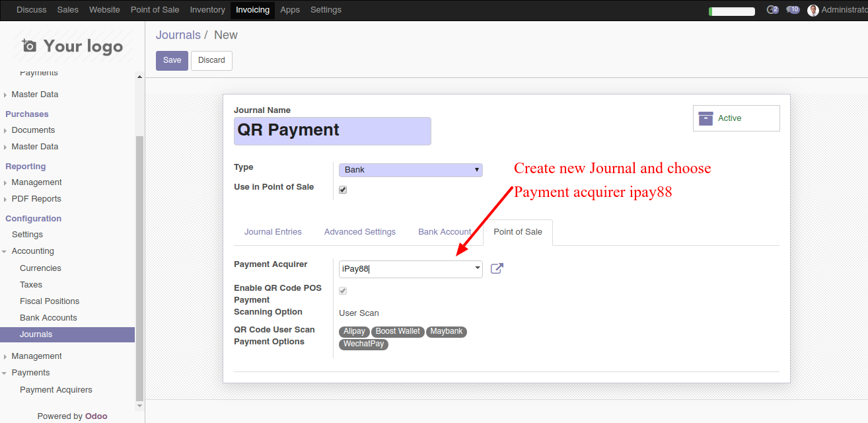Open external link beside Payment Acquirer field
Image resolution: width=868 pixels, height=423 pixels.
497,268
